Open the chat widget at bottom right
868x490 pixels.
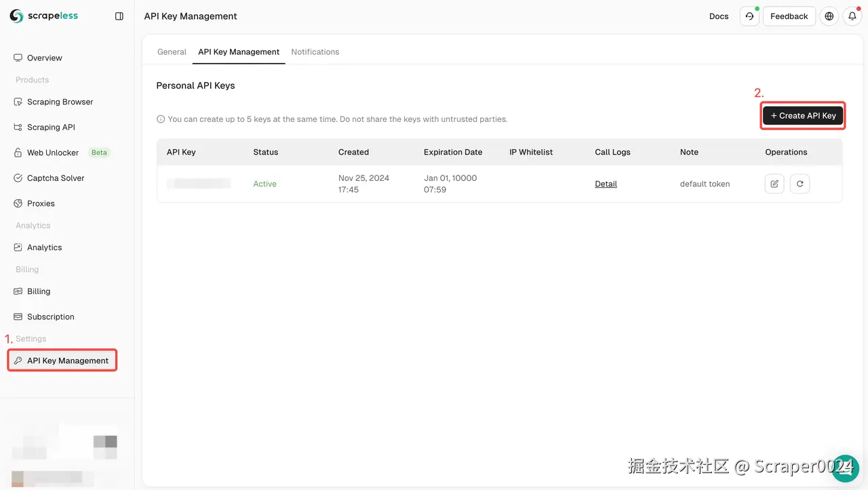(845, 468)
